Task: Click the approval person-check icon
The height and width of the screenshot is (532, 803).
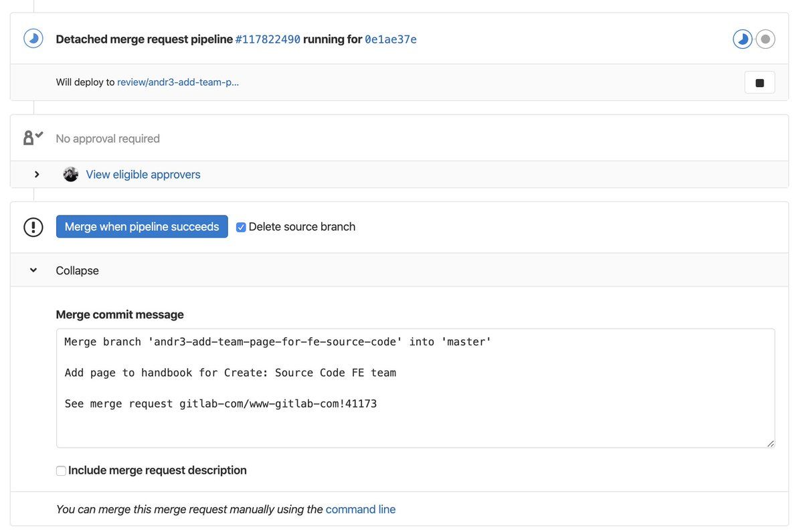Action: [33, 138]
